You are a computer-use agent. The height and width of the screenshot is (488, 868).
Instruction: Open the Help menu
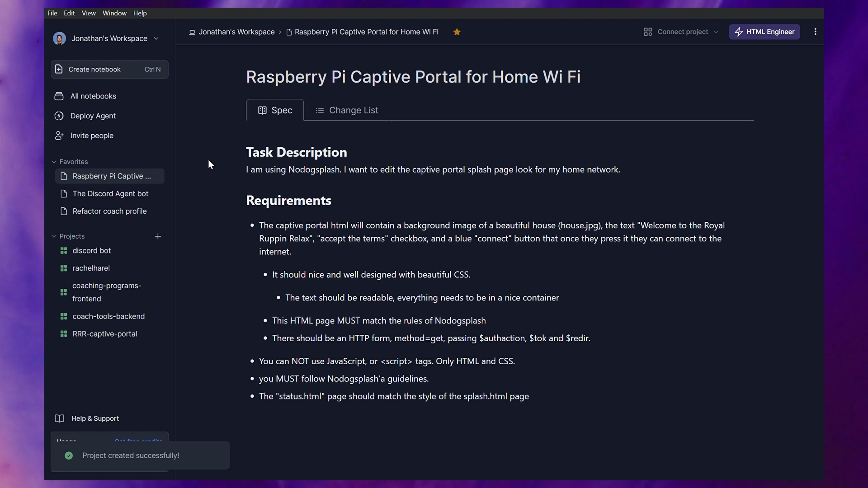click(140, 13)
